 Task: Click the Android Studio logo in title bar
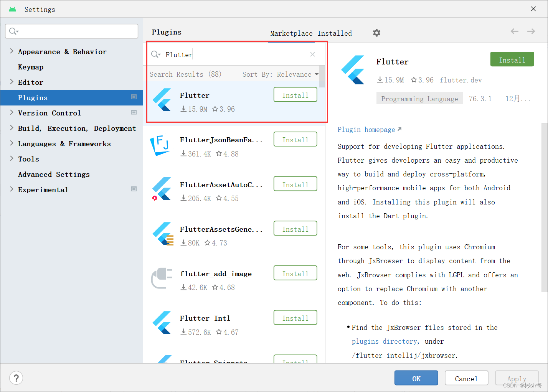tap(12, 9)
